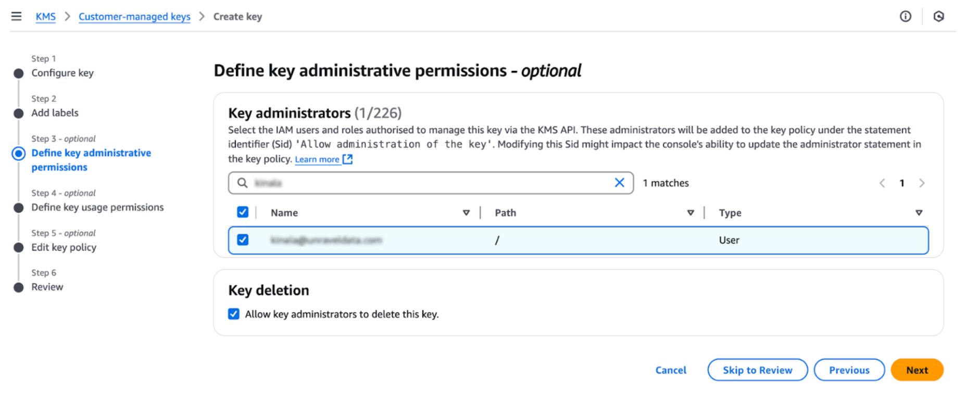
Task: Go to next page of administrators
Action: coord(922,183)
